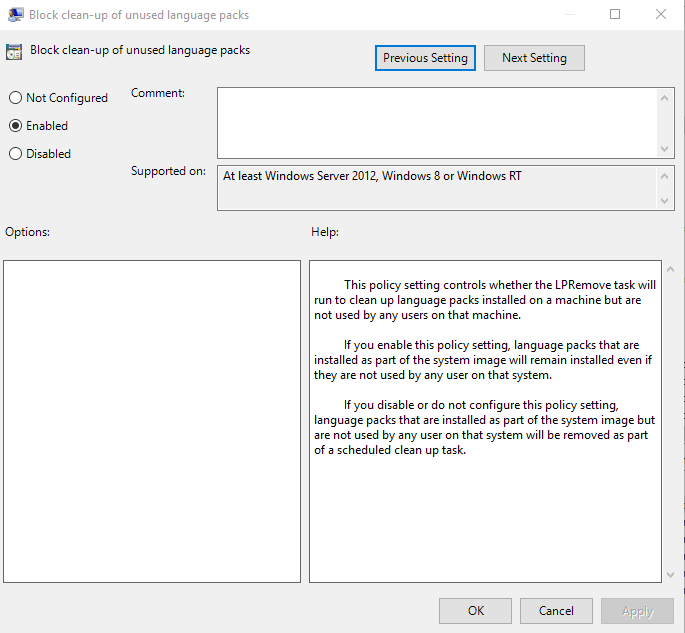Viewport: 685px width, 633px height.
Task: Click Help pane scroll down arrow
Action: pos(671,575)
